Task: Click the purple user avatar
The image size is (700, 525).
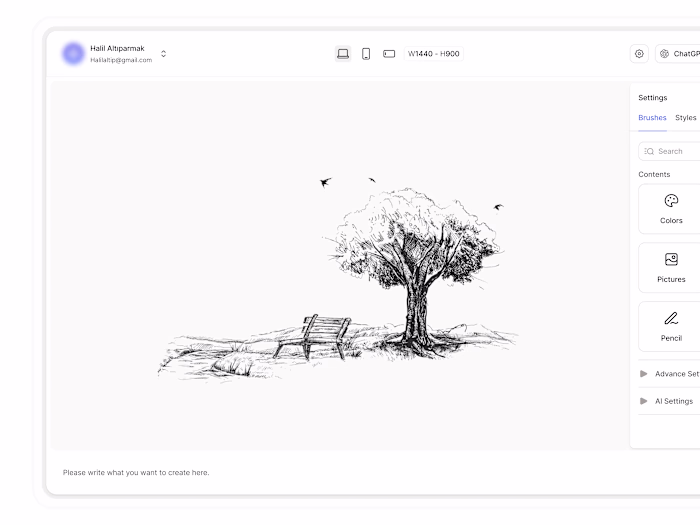Action: point(73,54)
